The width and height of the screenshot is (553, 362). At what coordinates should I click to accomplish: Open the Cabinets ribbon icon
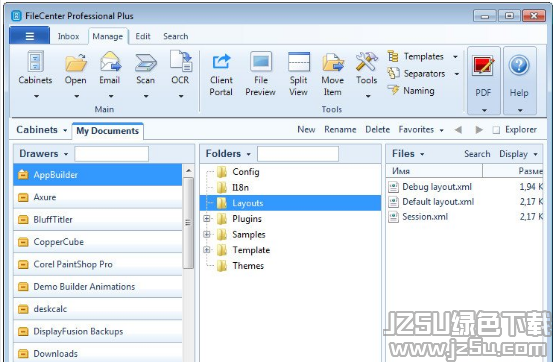click(x=35, y=62)
